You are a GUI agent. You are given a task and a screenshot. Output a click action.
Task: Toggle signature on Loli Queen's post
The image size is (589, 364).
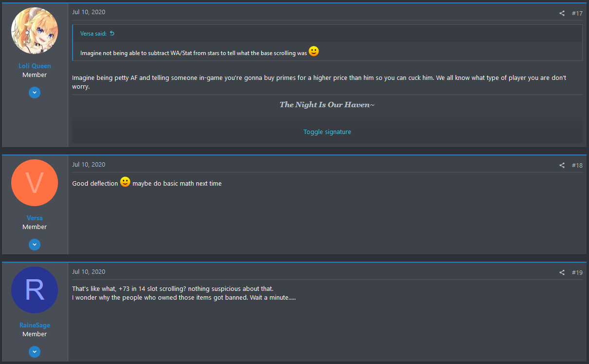(327, 132)
